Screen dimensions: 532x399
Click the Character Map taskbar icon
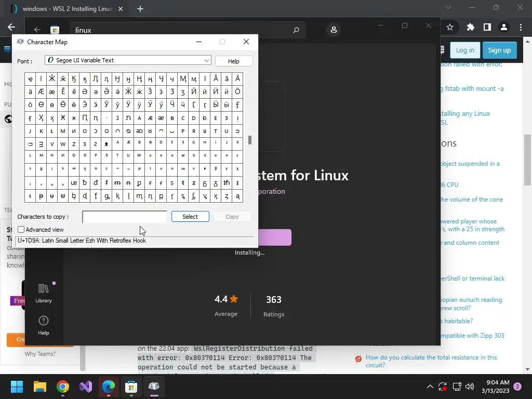point(154,387)
